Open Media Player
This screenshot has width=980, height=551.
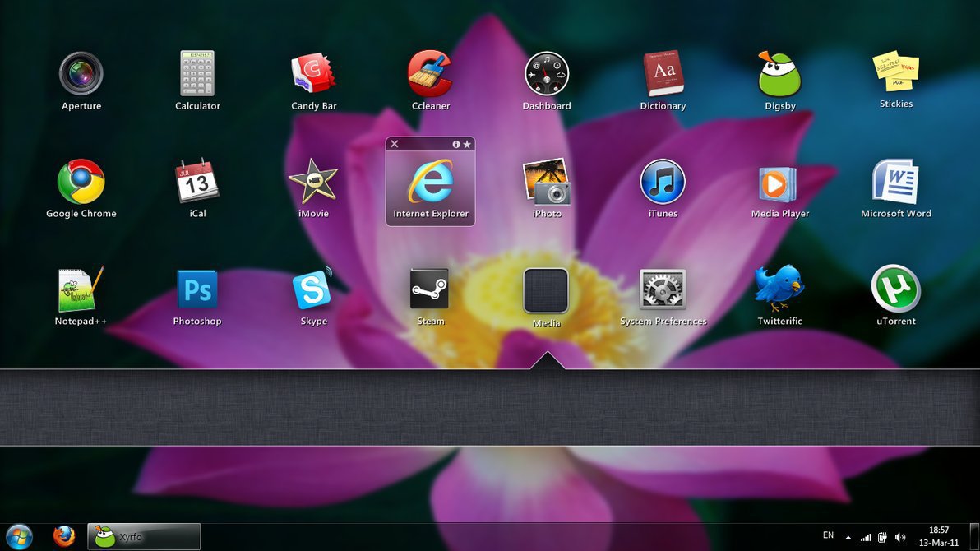click(779, 183)
